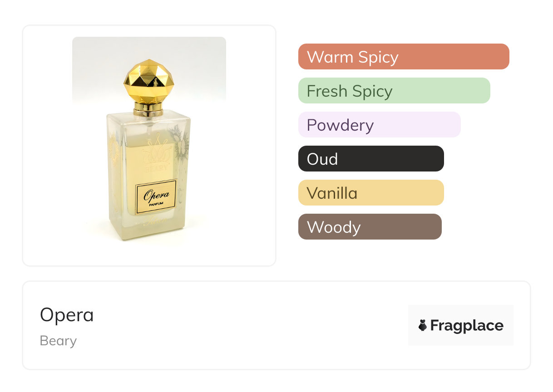This screenshot has width=553, height=392.
Task: Open the Opera perfume title
Action: [x=67, y=315]
